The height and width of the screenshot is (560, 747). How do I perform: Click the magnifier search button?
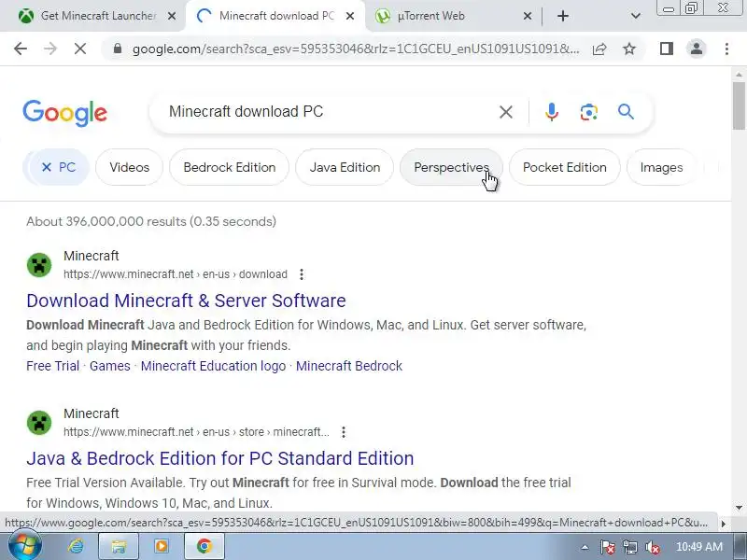click(x=626, y=112)
